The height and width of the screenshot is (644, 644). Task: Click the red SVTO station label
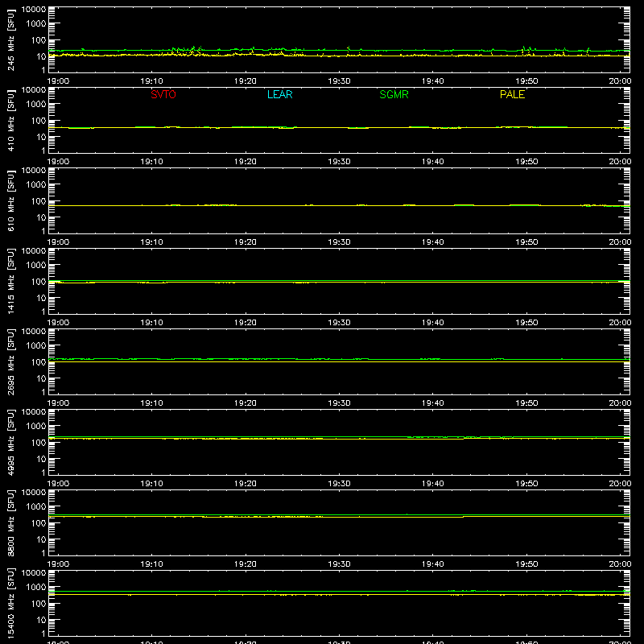163,94
